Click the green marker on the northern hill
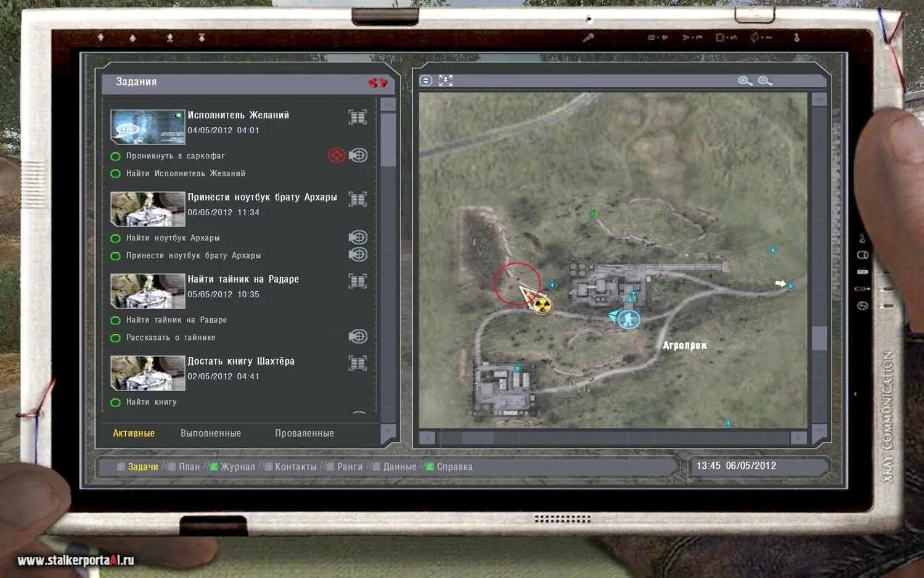 [594, 213]
